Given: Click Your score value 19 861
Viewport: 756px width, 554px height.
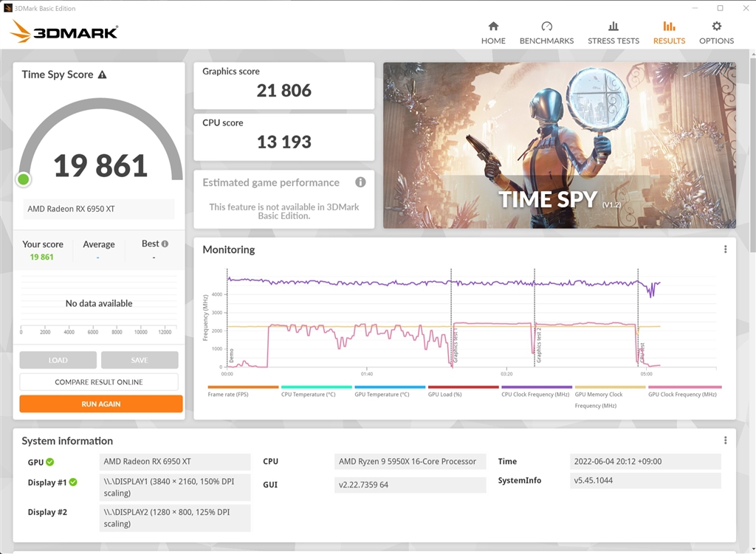Looking at the screenshot, I should tap(41, 257).
